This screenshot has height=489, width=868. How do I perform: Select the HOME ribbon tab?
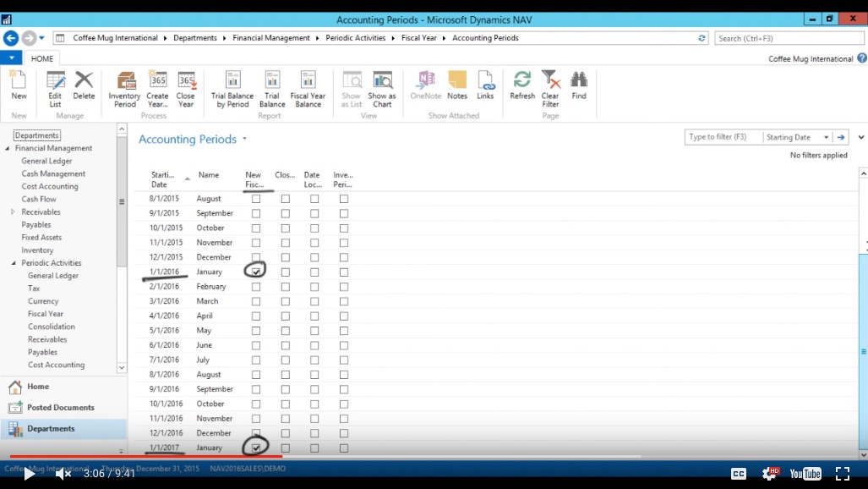(42, 58)
